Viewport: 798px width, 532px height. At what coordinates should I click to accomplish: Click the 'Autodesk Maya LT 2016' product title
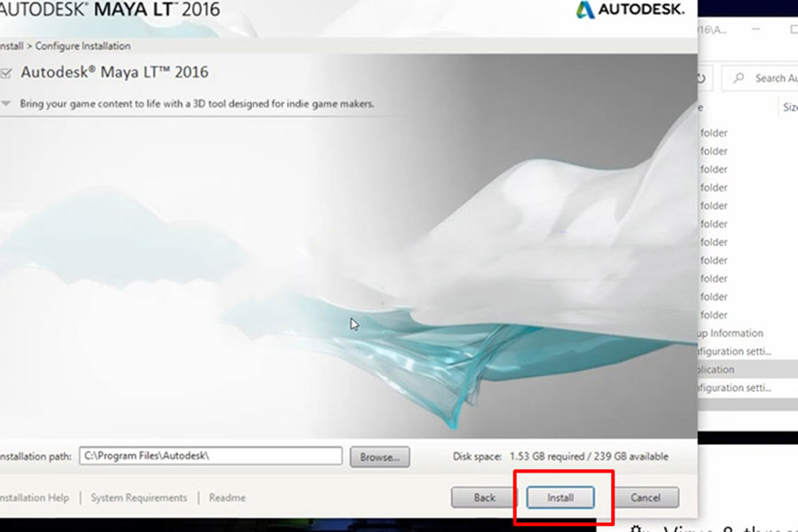114,73
